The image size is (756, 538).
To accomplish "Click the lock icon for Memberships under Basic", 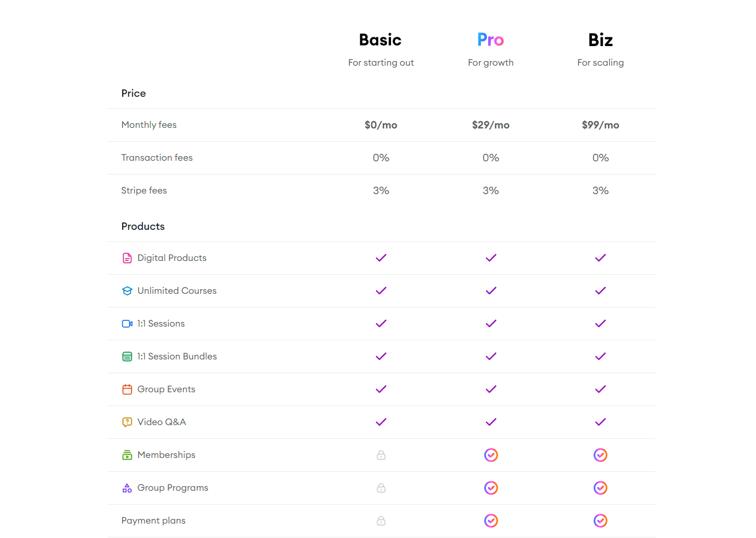I will coord(381,455).
